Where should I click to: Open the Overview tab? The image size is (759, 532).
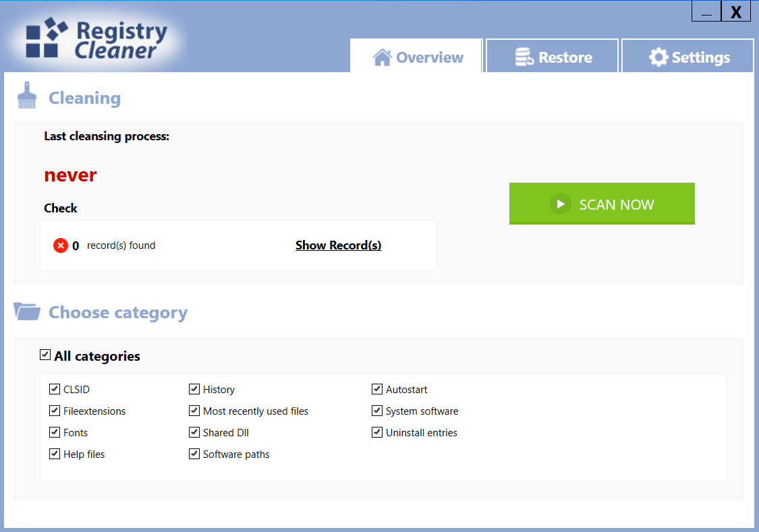pyautogui.click(x=416, y=55)
